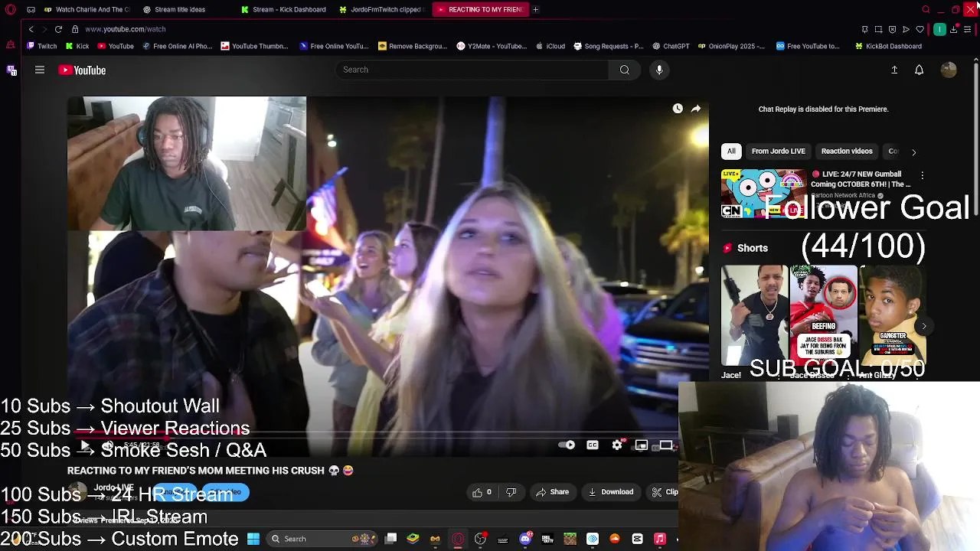Select the All filter chip
Screen dimensions: 980x551
tap(731, 152)
